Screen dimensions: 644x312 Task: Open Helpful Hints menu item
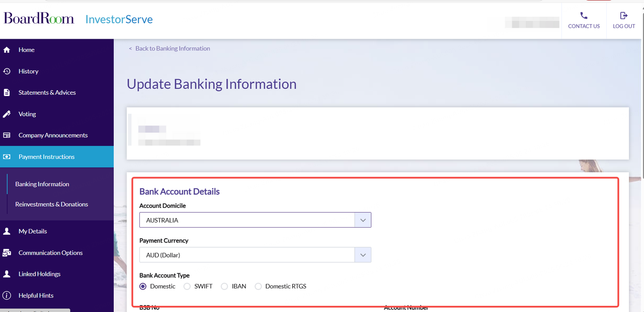tap(57, 295)
